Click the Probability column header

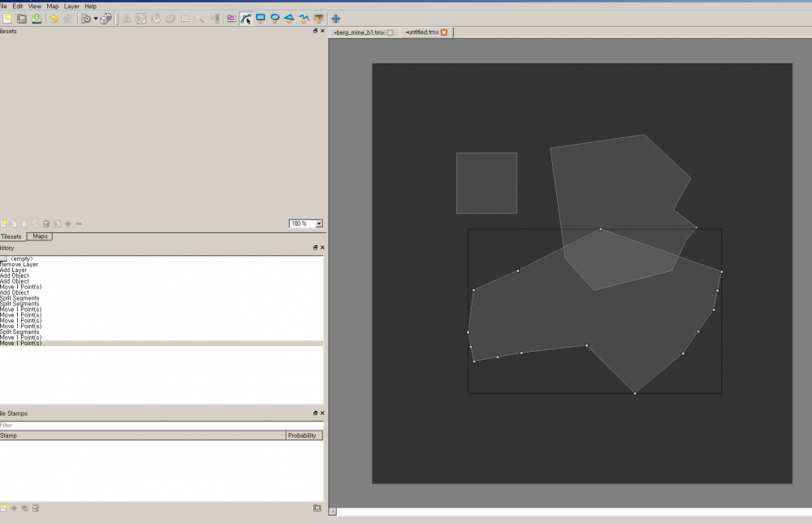(x=304, y=435)
